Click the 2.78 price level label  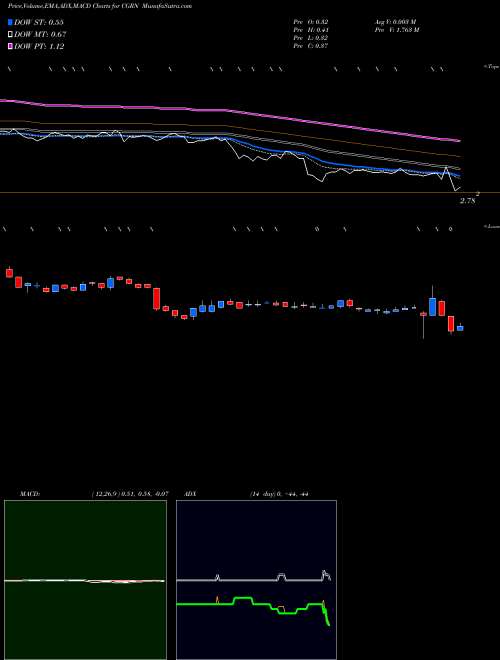[x=468, y=201]
